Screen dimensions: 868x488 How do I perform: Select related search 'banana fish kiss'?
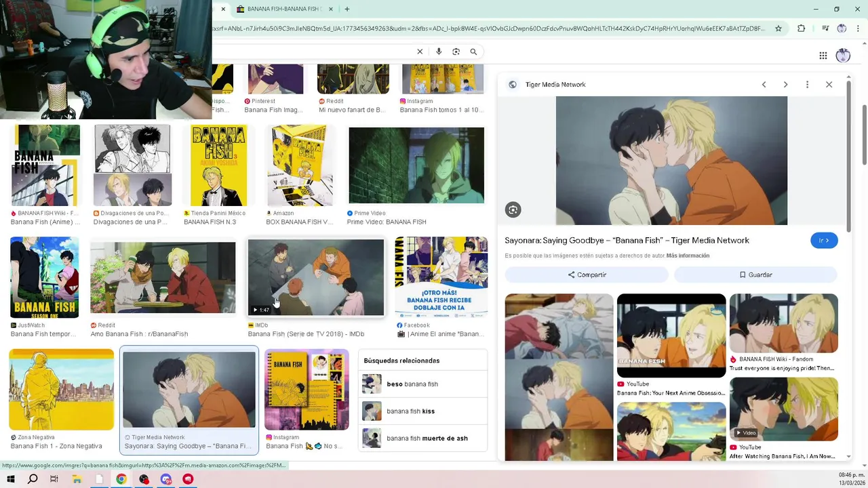coord(422,411)
